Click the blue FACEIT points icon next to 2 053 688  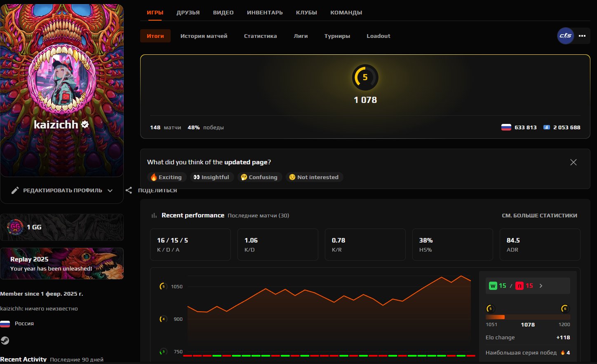click(546, 127)
